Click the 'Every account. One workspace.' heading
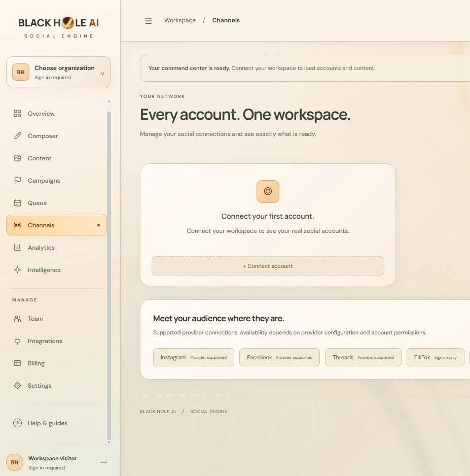This screenshot has height=476, width=470. click(245, 115)
